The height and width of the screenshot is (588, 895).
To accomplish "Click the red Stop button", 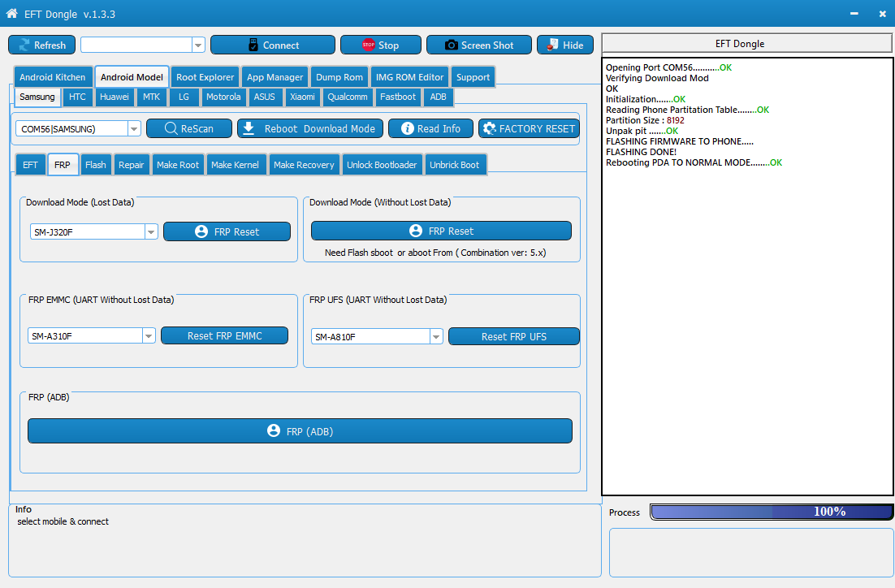I will coord(380,45).
